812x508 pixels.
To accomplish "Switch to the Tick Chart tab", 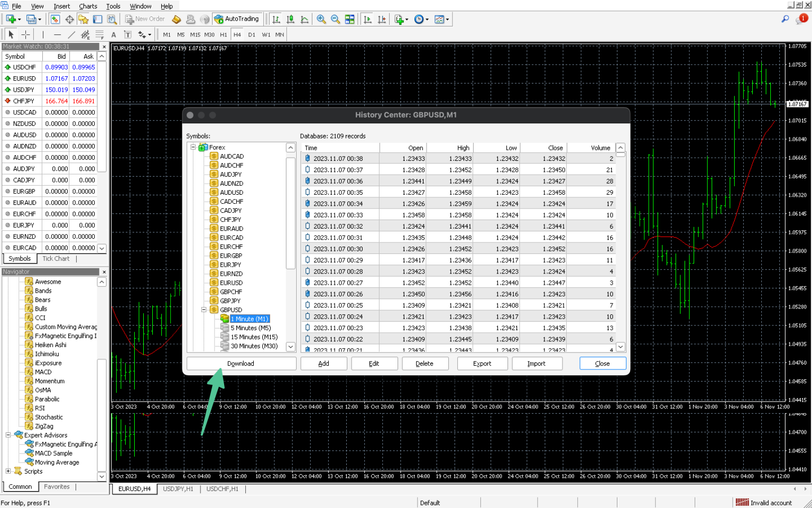I will pyautogui.click(x=56, y=258).
